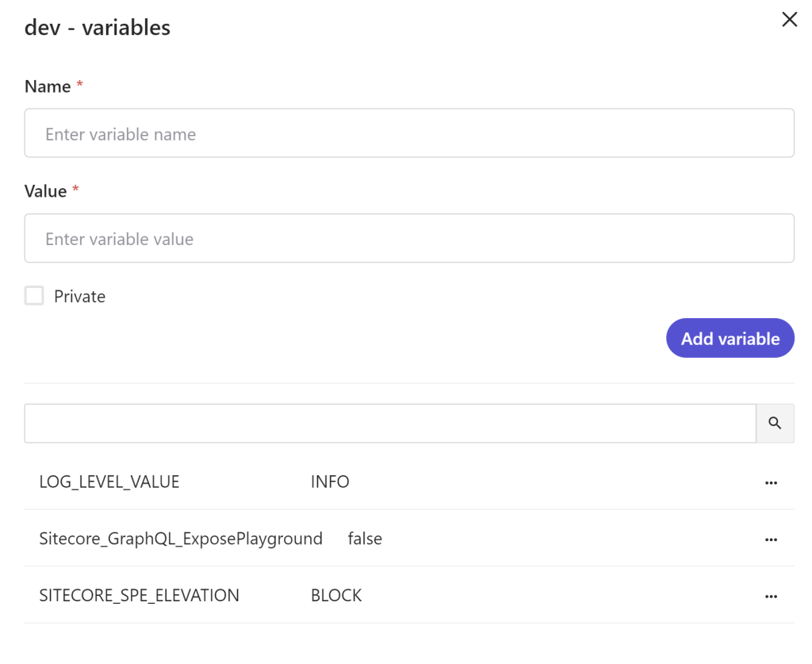This screenshot has height=664, width=812.
Task: Focus the Enter variable value field
Action: click(x=409, y=238)
